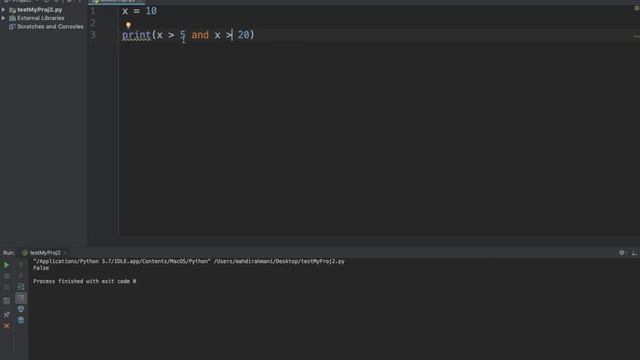Click the number 20 in editor
The height and width of the screenshot is (360, 640).
pyautogui.click(x=244, y=35)
